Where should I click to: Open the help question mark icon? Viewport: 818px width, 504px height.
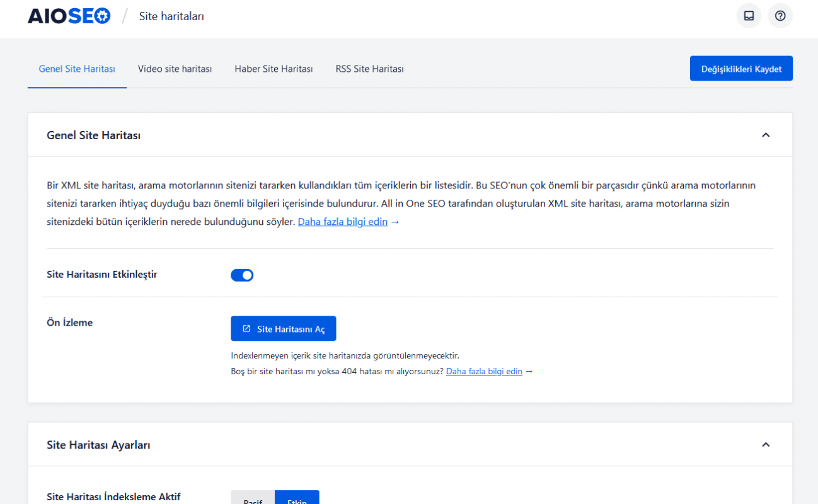point(780,16)
